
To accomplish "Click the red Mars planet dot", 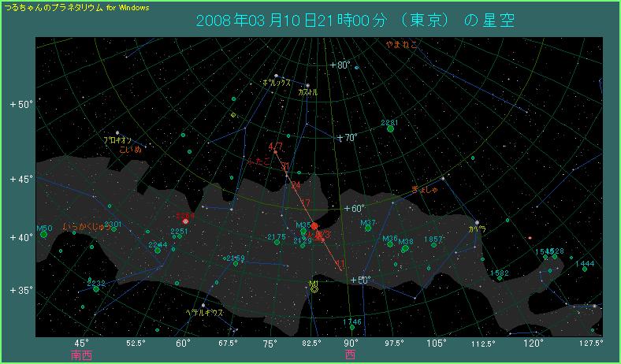I will click(314, 226).
